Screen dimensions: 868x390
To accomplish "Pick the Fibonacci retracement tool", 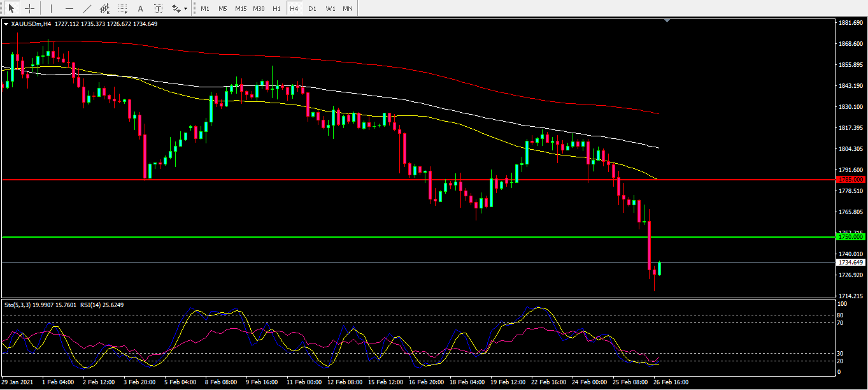I will pos(123,8).
